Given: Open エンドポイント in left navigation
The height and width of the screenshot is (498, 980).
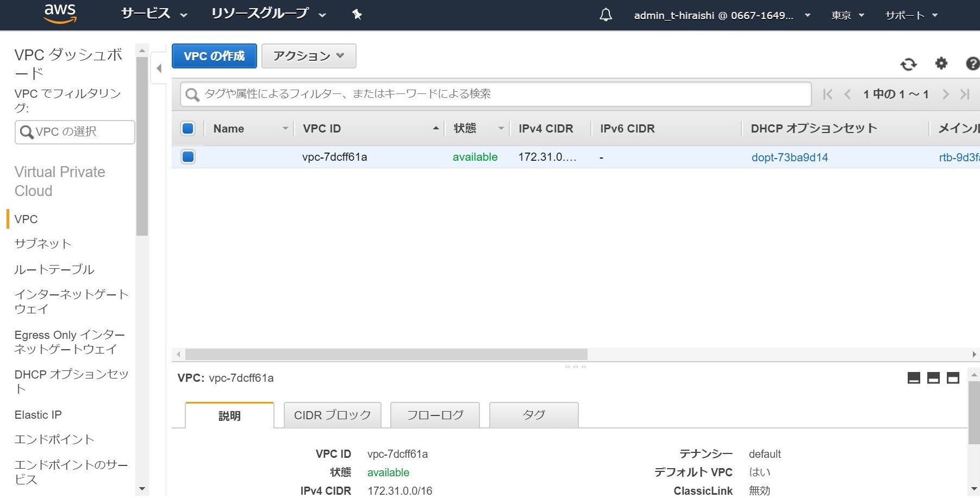Looking at the screenshot, I should pos(54,439).
